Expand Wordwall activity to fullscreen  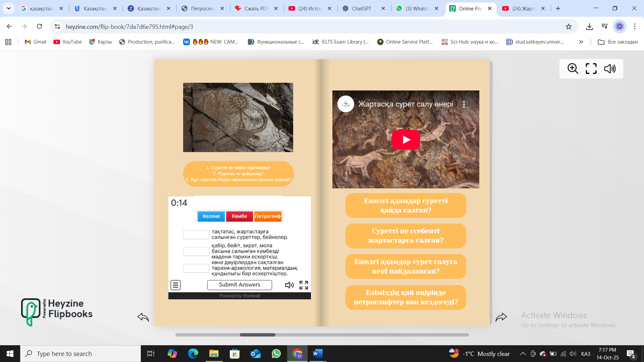click(304, 285)
